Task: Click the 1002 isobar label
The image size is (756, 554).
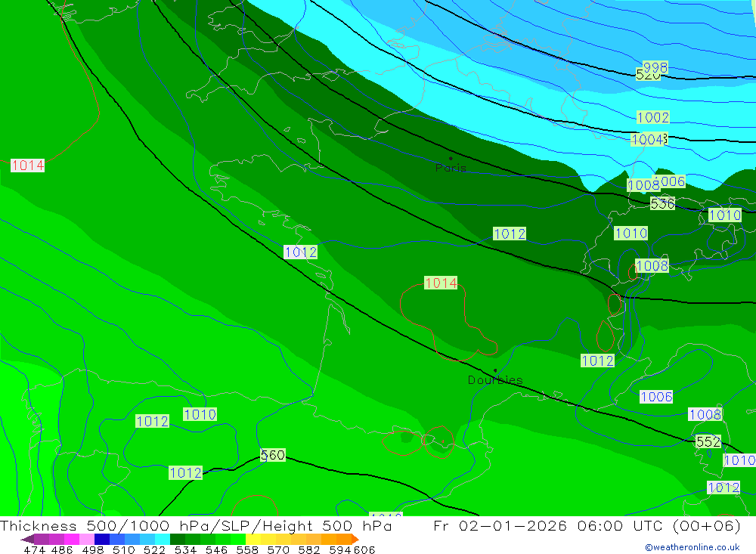Action: pos(653,117)
